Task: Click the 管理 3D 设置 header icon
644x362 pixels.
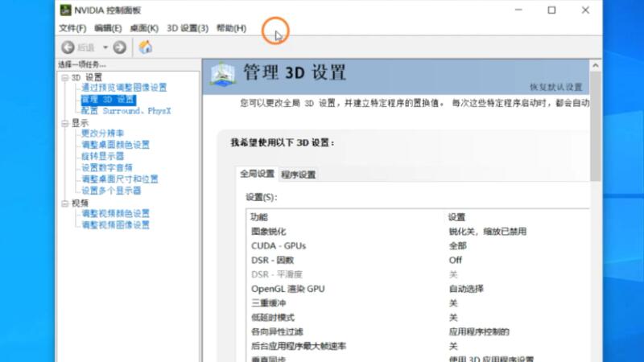Action: click(223, 73)
